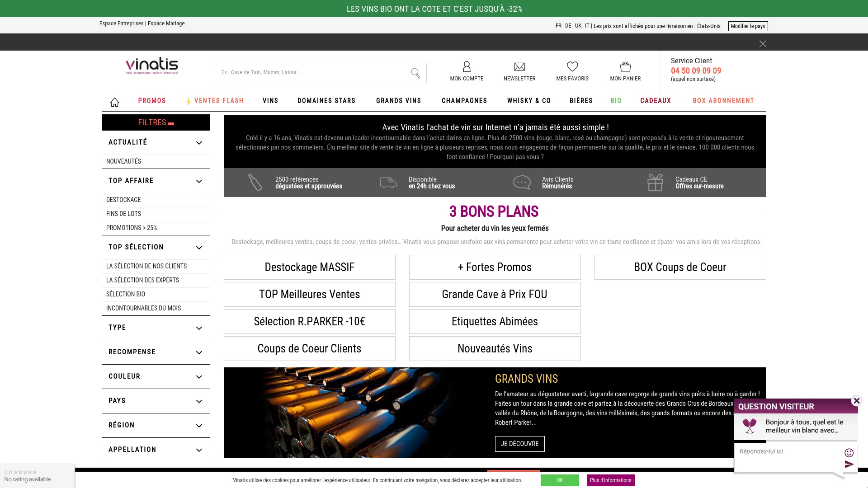This screenshot has height=488, width=868.
Task: Open the Champagnes menu
Action: pos(464,101)
